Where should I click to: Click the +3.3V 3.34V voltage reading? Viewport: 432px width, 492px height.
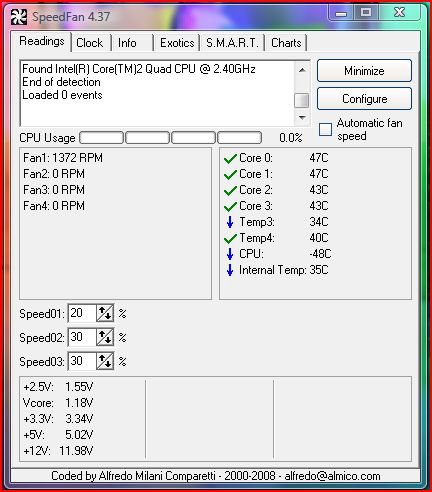pyautogui.click(x=58, y=419)
